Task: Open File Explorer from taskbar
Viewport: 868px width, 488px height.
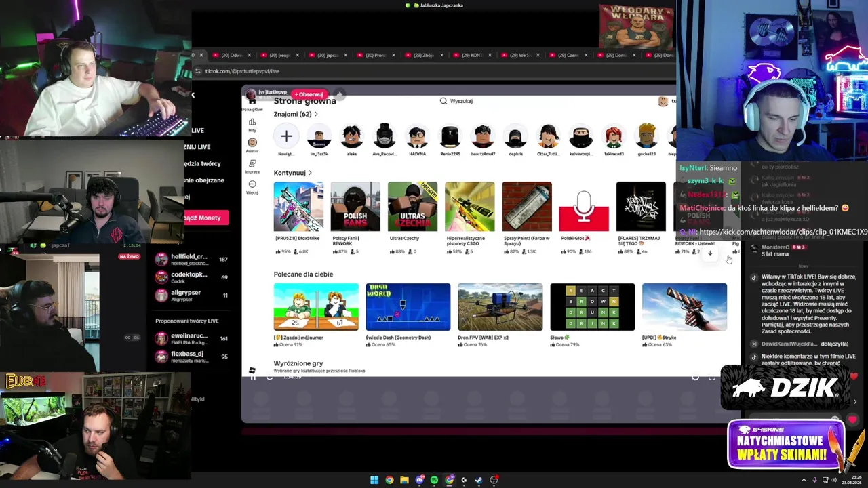Action: [404, 480]
